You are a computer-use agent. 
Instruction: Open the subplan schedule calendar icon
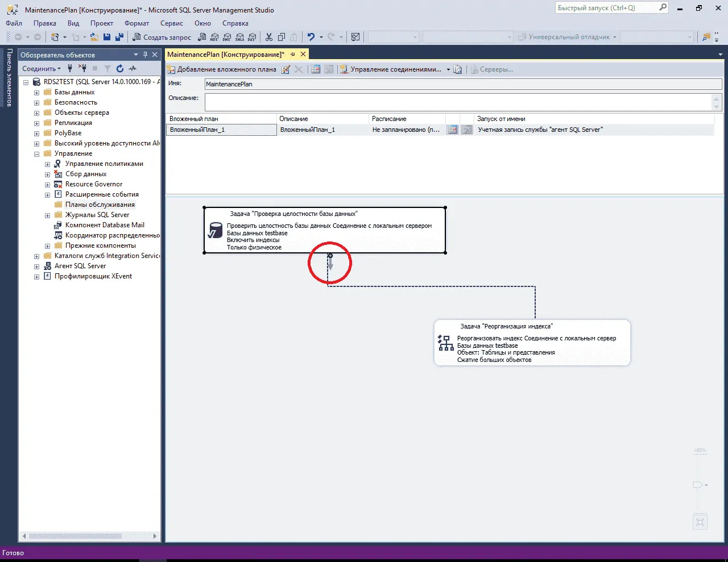point(452,130)
